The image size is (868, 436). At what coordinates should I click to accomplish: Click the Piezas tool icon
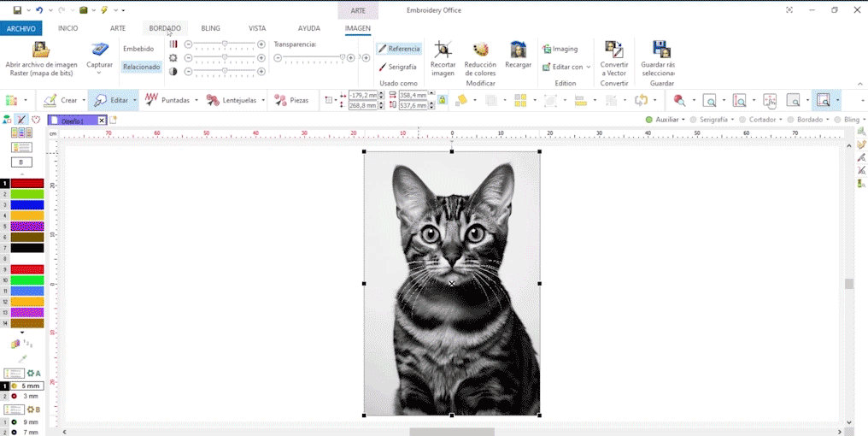(x=291, y=100)
